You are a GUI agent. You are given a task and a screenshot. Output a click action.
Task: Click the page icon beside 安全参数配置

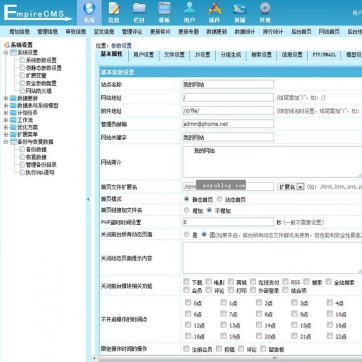tap(22, 83)
